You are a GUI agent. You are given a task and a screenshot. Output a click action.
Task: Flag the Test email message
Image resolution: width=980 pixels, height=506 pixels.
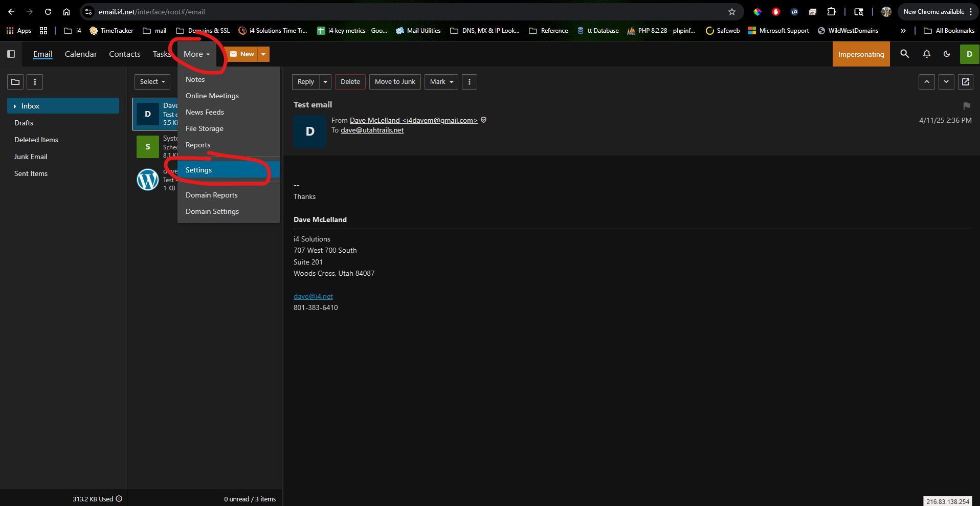[966, 106]
